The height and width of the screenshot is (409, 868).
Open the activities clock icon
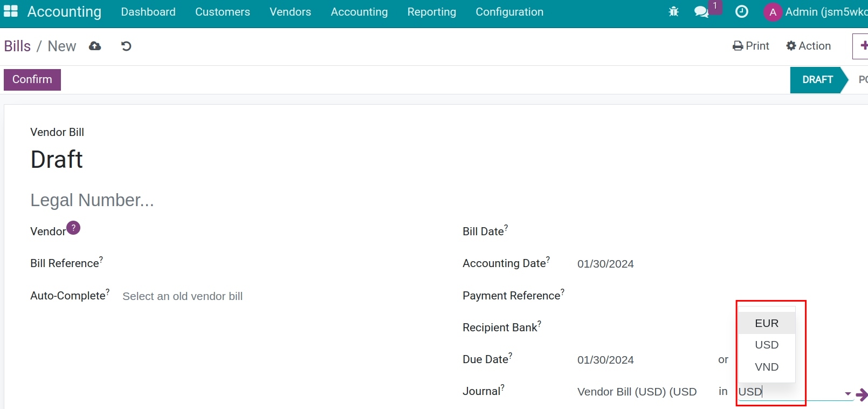coord(742,12)
